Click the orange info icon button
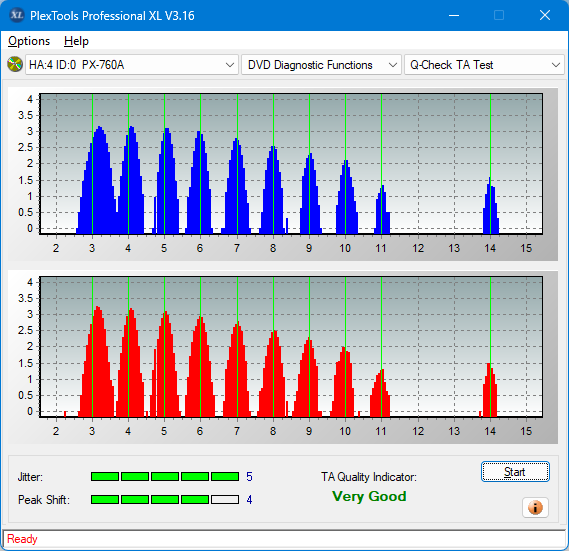569x551 pixels. pos(535,507)
